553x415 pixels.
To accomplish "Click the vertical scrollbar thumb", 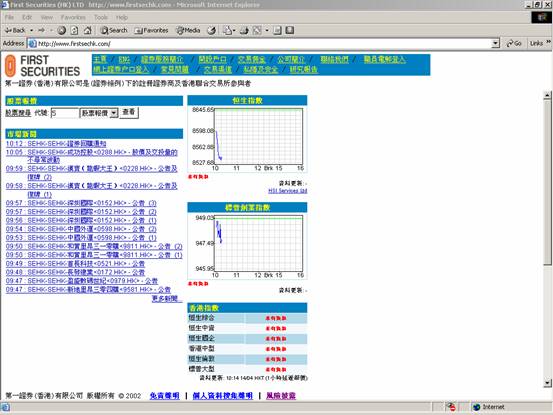I will point(547,182).
